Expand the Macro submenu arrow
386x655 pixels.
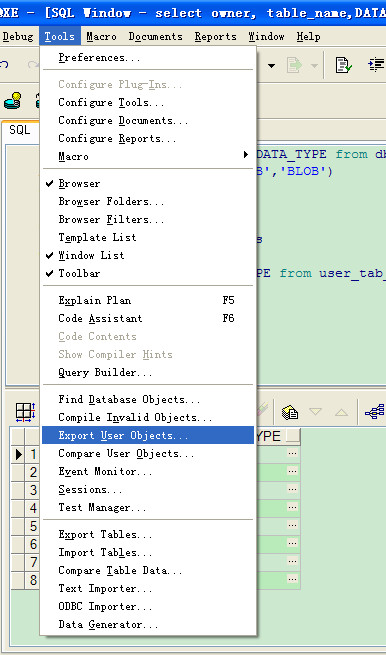click(246, 155)
